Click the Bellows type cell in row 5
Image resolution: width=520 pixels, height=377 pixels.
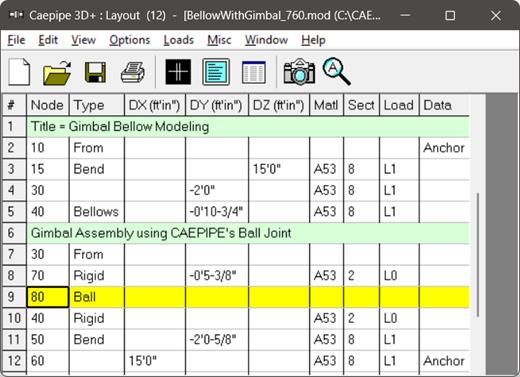tap(97, 212)
